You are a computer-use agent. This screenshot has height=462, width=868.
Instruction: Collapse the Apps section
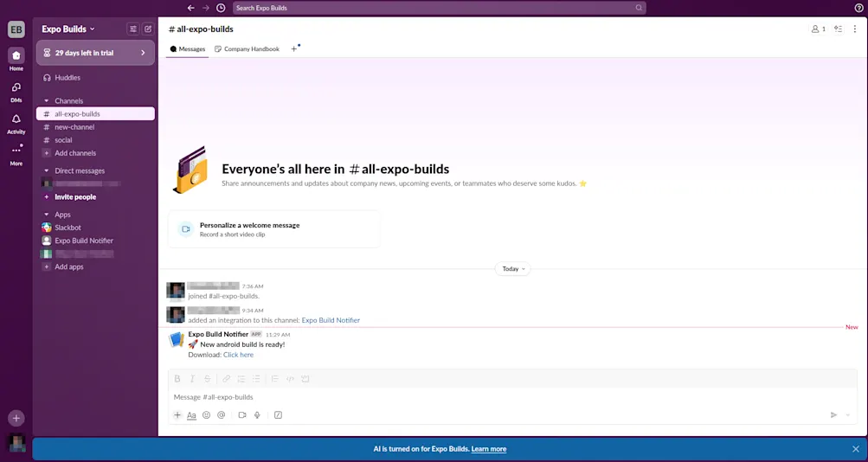[47, 215]
